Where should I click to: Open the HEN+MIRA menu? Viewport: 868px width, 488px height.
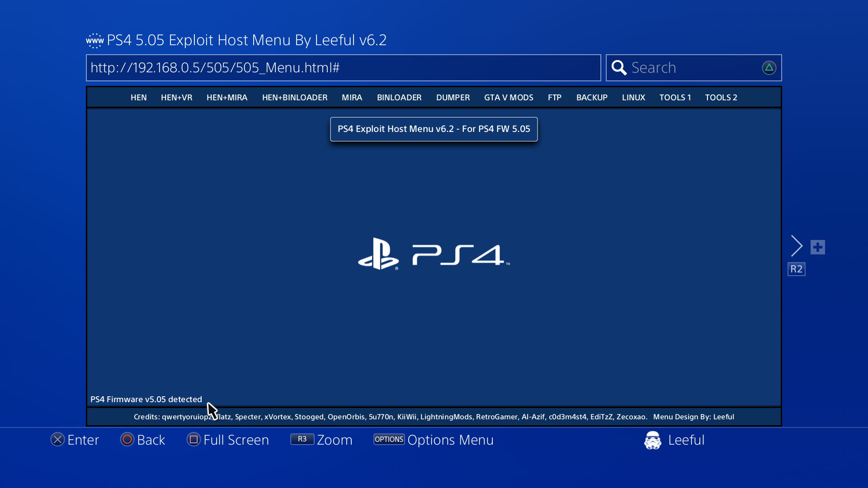click(227, 98)
